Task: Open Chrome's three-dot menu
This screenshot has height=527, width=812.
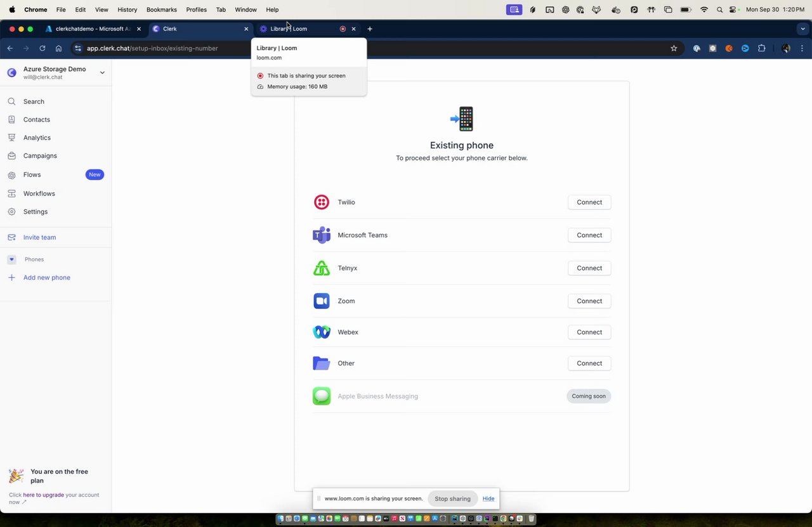Action: tap(802, 48)
